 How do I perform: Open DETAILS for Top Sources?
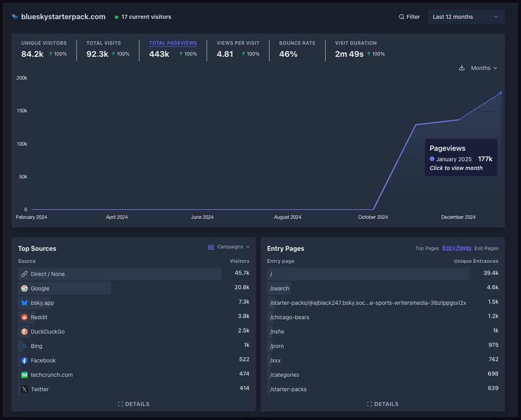tap(133, 404)
